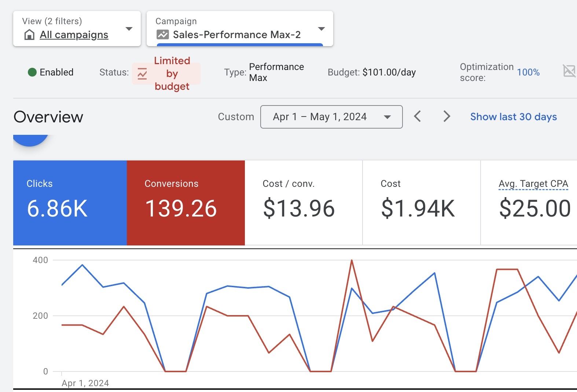
Task: Click the Limited by budget status icon
Action: pos(142,74)
